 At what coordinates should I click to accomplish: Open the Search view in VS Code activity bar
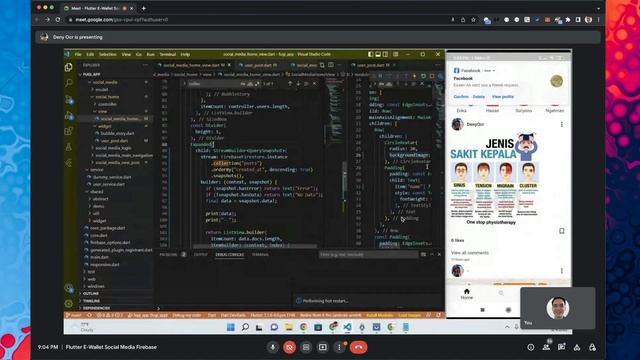pyautogui.click(x=69, y=83)
